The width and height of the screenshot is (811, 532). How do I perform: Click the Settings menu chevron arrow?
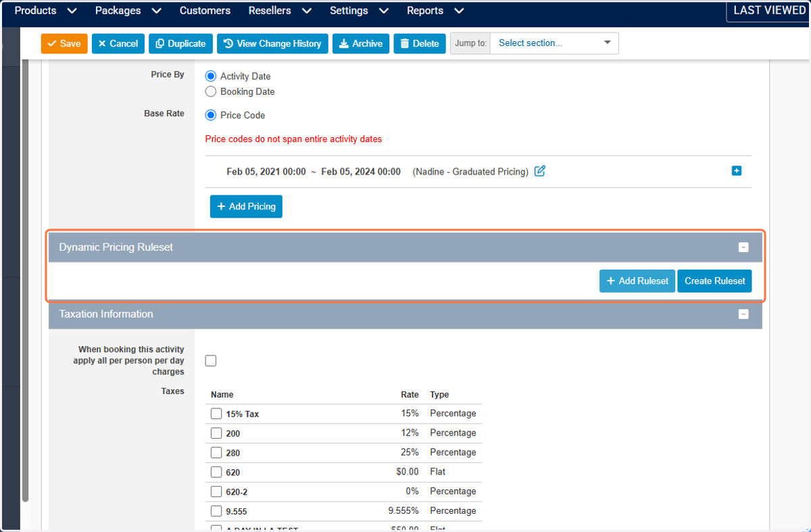[x=384, y=11]
